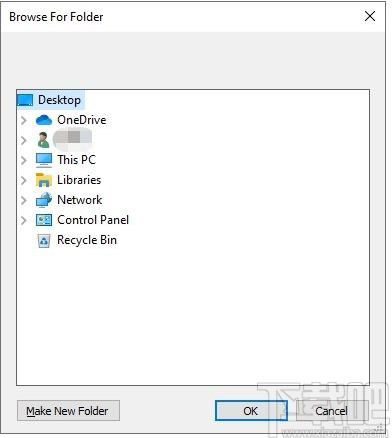392x438 pixels.
Task: Select the Desktop root item text
Action: 59,100
